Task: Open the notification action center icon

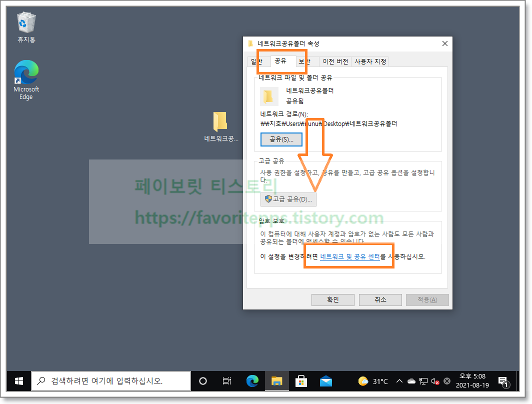Action: (x=503, y=381)
